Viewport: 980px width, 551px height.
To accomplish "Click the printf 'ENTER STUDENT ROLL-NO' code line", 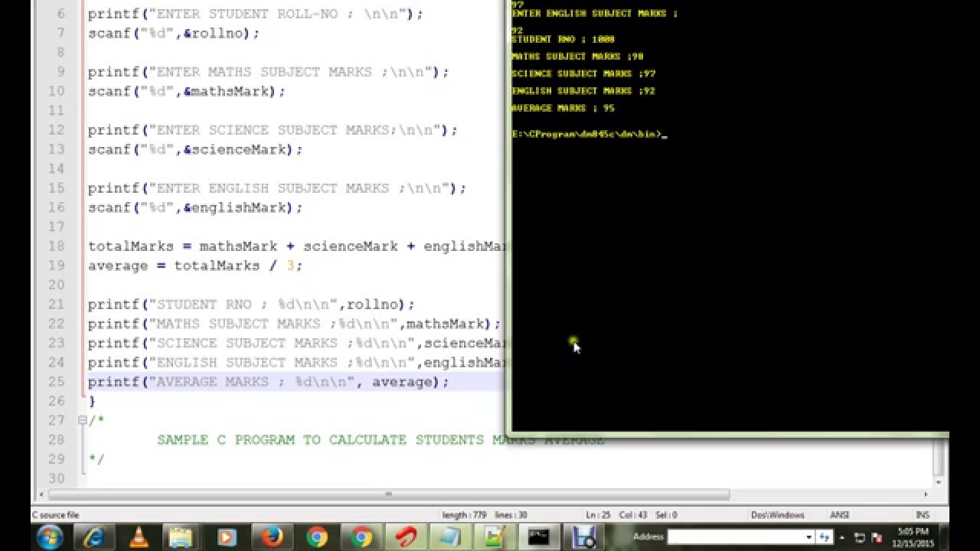I will point(256,15).
